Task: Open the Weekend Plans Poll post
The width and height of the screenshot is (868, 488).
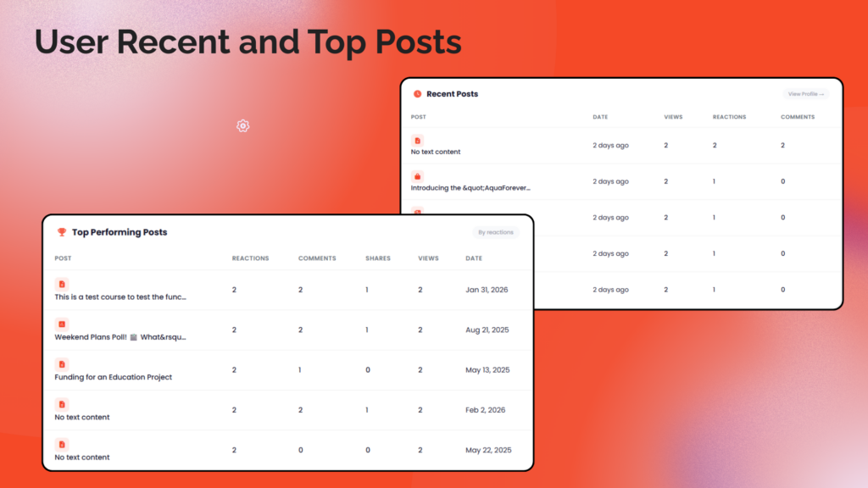Action: pos(120,337)
